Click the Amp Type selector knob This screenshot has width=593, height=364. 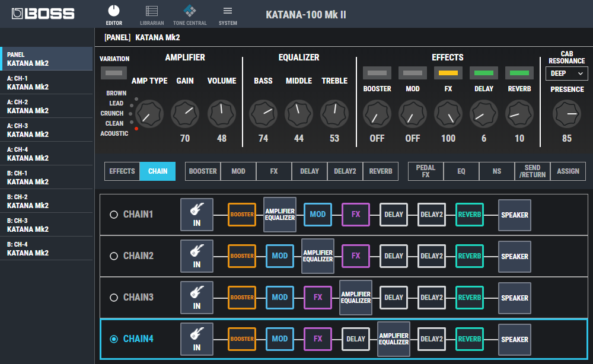click(149, 114)
